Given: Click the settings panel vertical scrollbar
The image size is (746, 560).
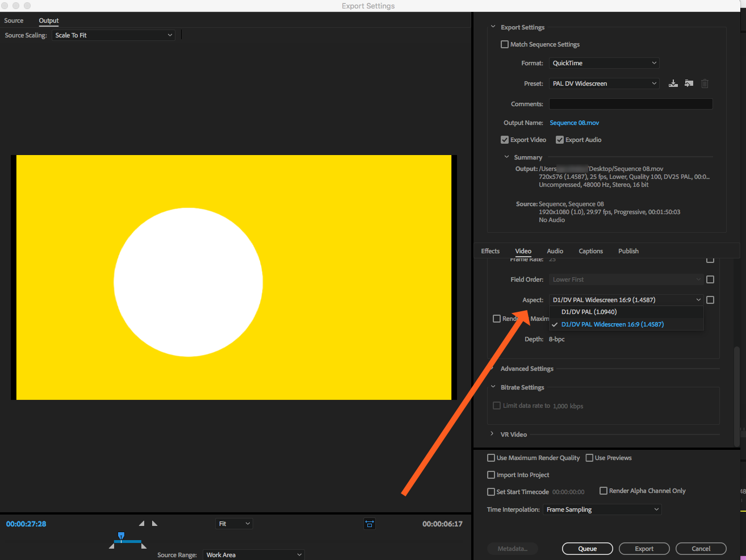Looking at the screenshot, I should (737, 396).
